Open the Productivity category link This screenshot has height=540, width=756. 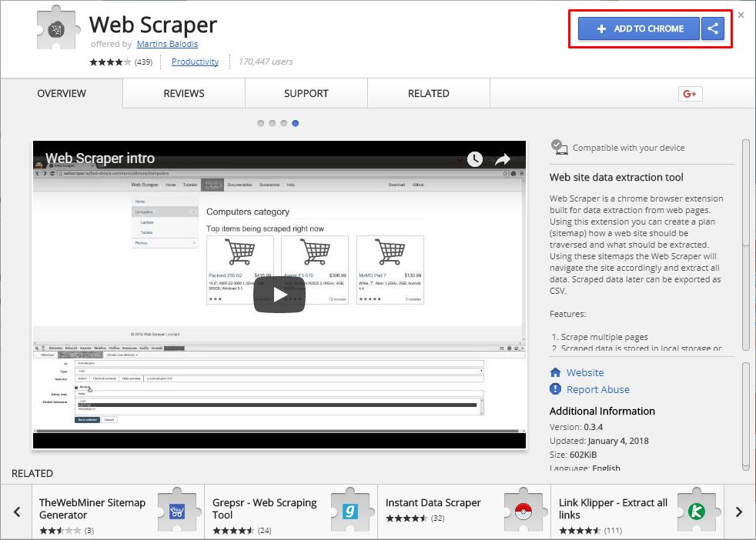195,62
